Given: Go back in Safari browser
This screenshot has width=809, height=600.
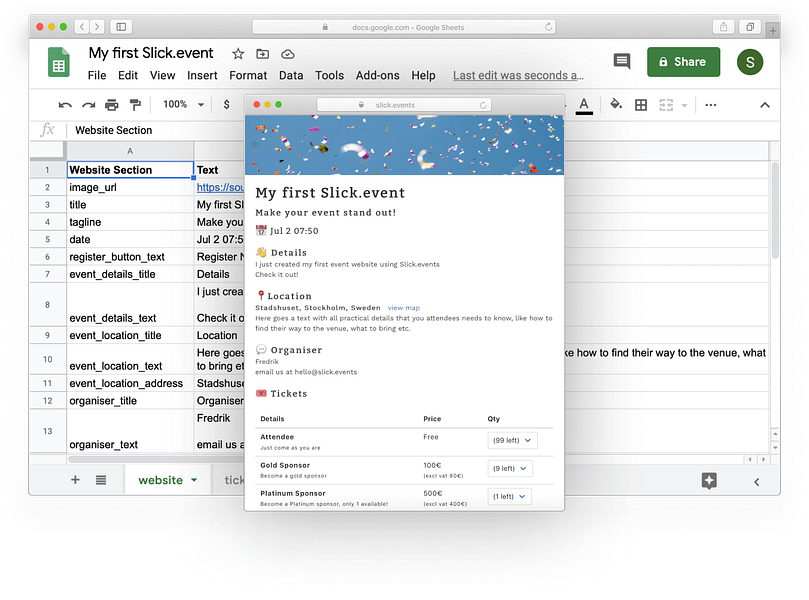Looking at the screenshot, I should [82, 26].
